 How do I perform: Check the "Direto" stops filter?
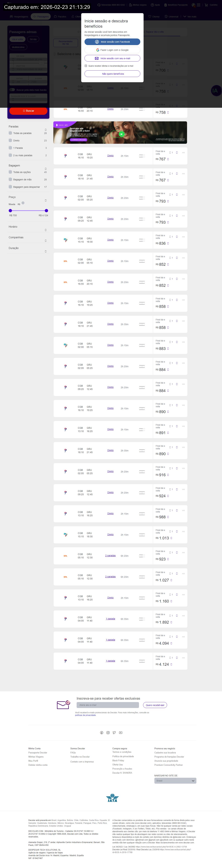11,140
